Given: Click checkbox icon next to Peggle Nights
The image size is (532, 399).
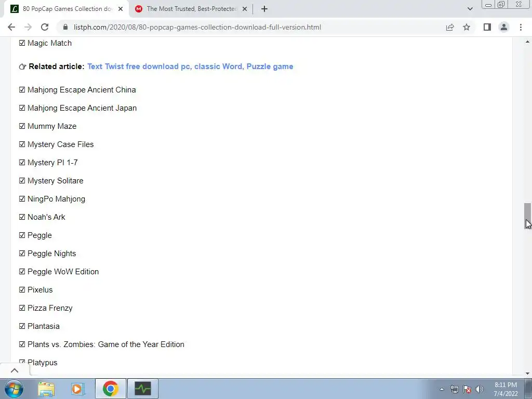Looking at the screenshot, I should click(22, 254).
